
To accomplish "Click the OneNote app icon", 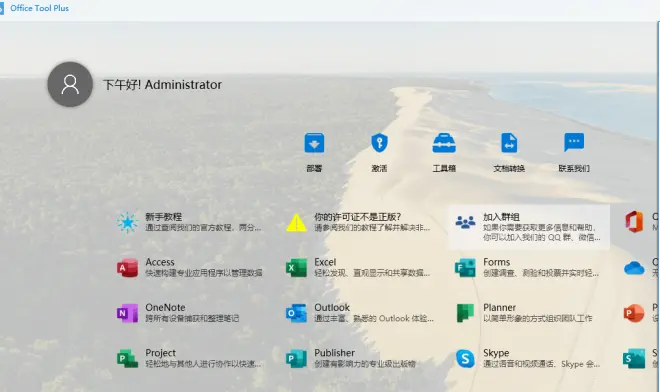I will click(x=127, y=313).
